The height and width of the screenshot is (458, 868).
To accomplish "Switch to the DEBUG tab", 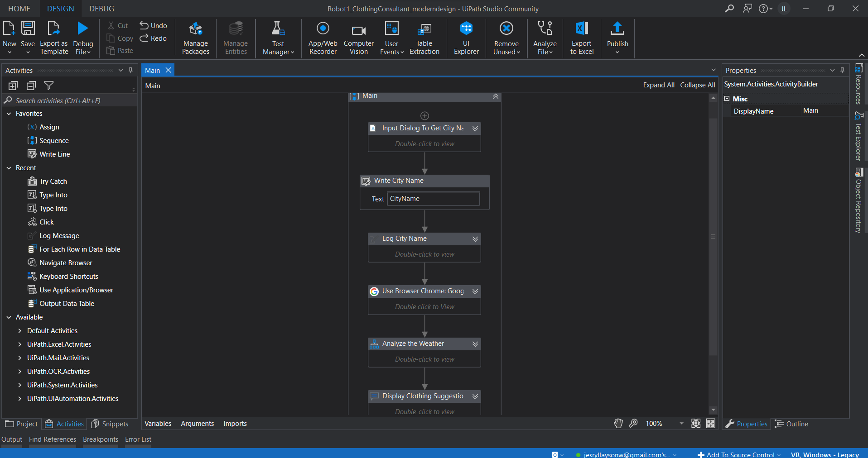I will click(x=101, y=9).
